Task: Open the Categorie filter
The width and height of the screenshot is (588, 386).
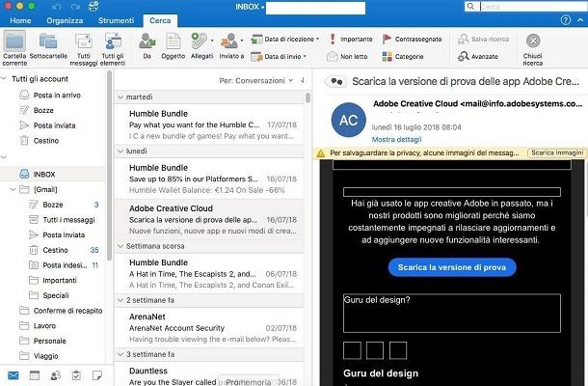Action: point(403,57)
